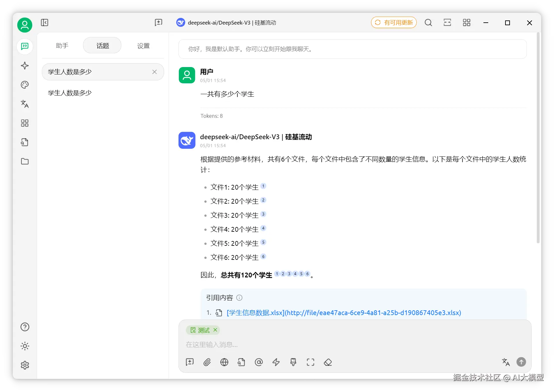Image resolution: width=554 pixels, height=392 pixels.
Task: Open the settings gear icon
Action: point(25,365)
